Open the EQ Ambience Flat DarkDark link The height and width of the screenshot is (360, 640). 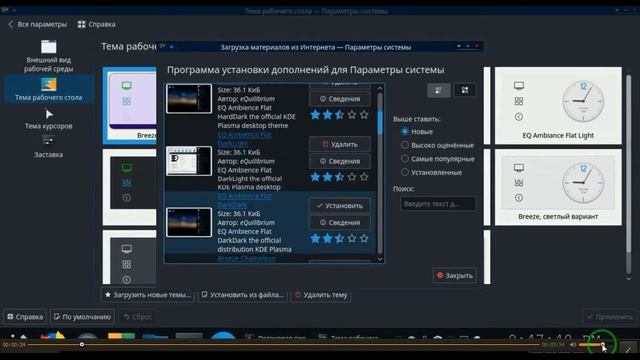244,200
